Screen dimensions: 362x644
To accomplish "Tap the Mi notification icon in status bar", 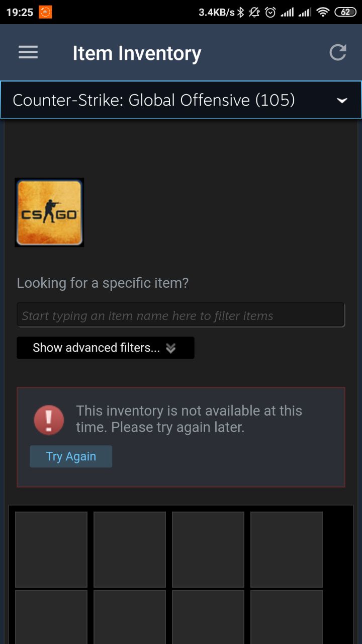I will (45, 12).
